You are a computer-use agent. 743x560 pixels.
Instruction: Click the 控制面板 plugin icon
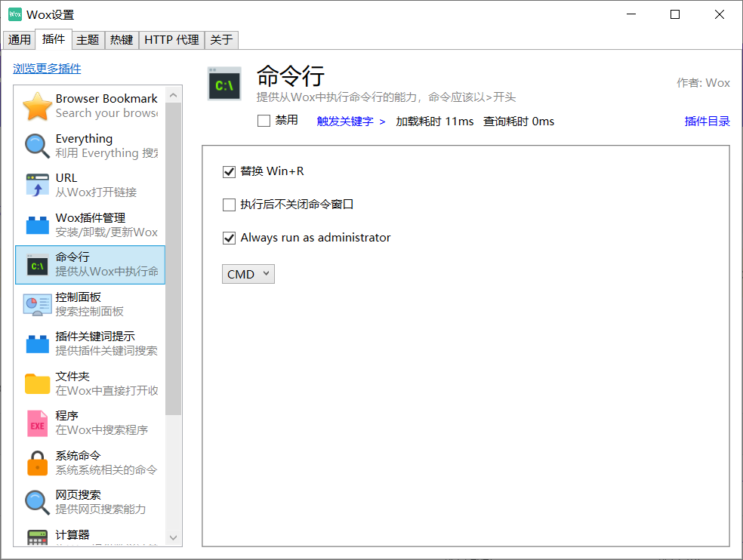pyautogui.click(x=37, y=304)
